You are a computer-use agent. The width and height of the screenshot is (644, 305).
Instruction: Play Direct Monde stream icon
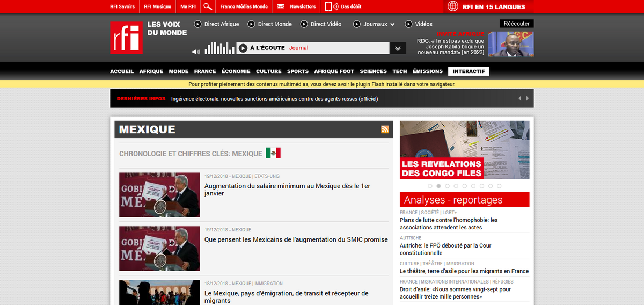click(x=251, y=24)
